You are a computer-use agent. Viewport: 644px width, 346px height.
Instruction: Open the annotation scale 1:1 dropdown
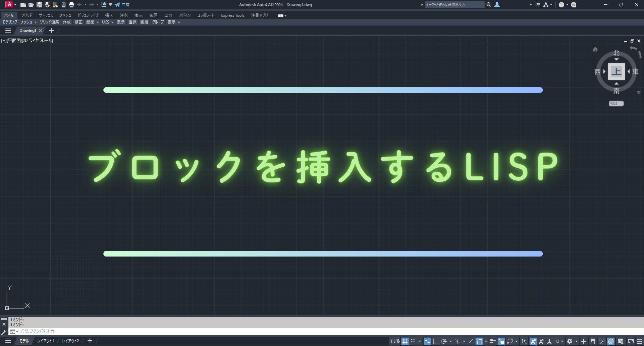tap(559, 341)
